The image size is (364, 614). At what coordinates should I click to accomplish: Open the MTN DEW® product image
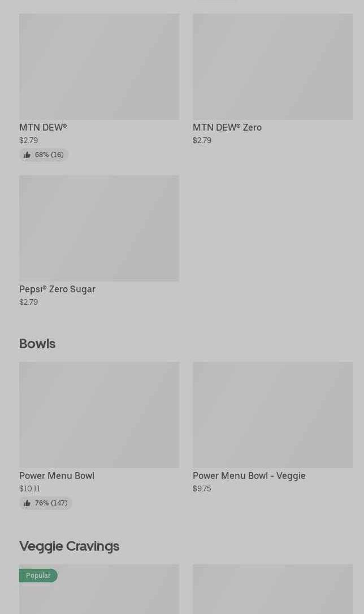coord(99,67)
